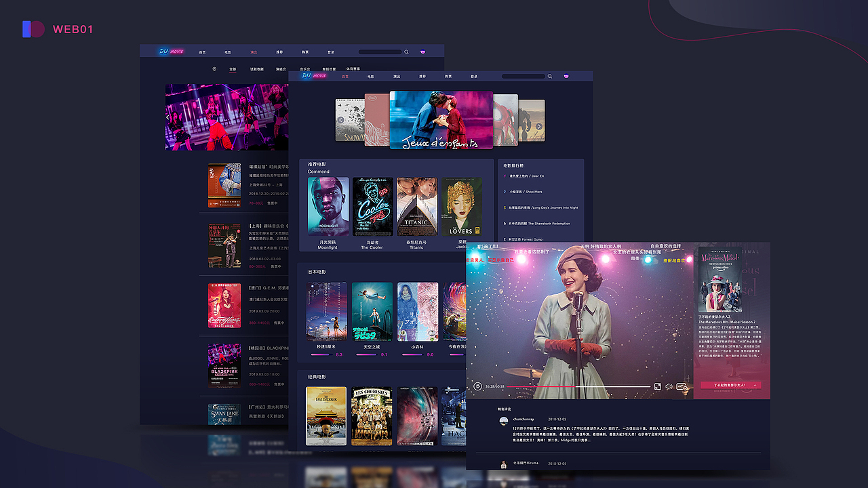Open 购票 in the home page navigation

pos(448,77)
